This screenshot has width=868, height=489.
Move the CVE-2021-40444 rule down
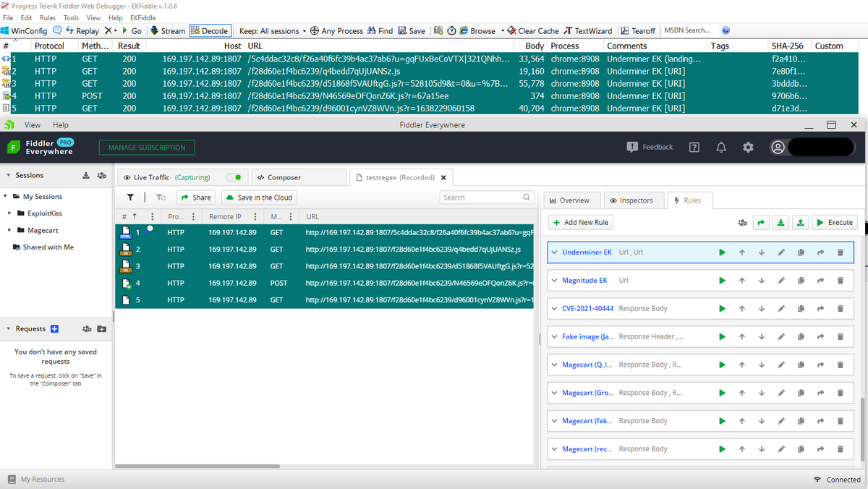pos(762,309)
